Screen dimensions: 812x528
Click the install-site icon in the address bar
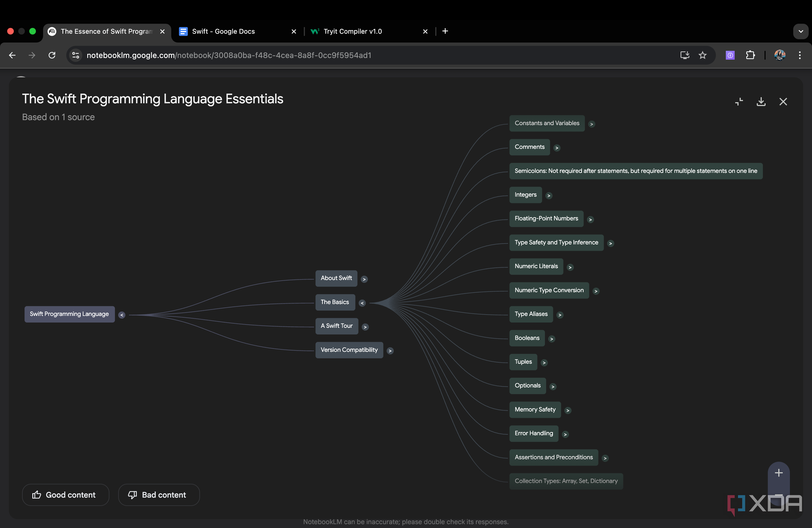point(684,55)
